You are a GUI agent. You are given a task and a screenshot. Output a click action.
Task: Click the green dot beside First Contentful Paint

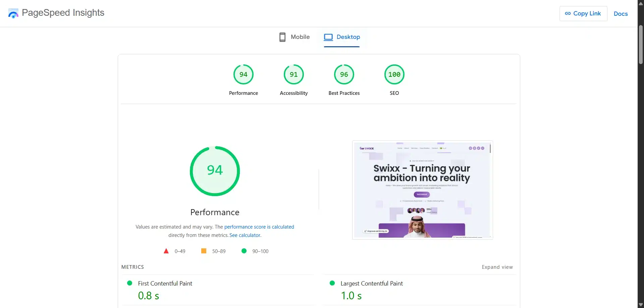point(129,283)
